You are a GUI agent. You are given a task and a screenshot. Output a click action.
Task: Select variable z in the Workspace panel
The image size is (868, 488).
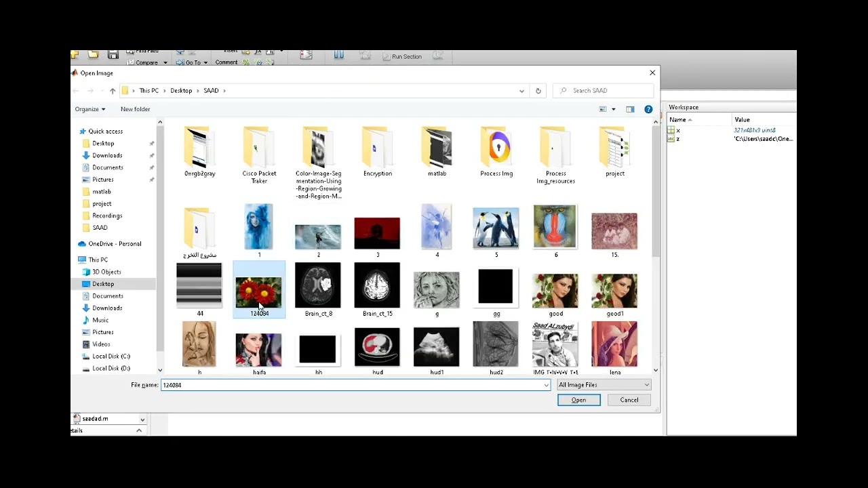point(732,139)
